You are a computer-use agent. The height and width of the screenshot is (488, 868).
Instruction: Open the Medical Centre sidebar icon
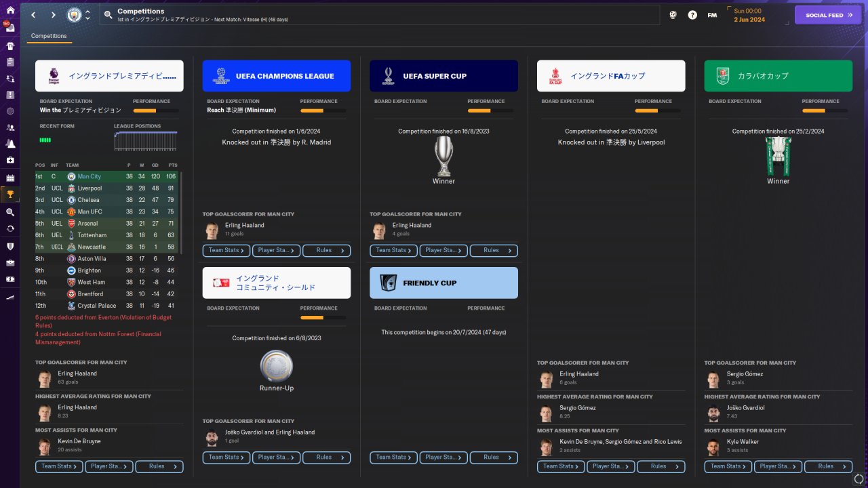tap(10, 161)
